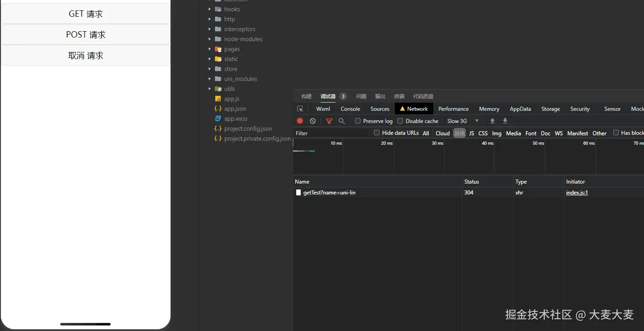Expand the static folder arrow
The width and height of the screenshot is (644, 331).
pos(209,59)
